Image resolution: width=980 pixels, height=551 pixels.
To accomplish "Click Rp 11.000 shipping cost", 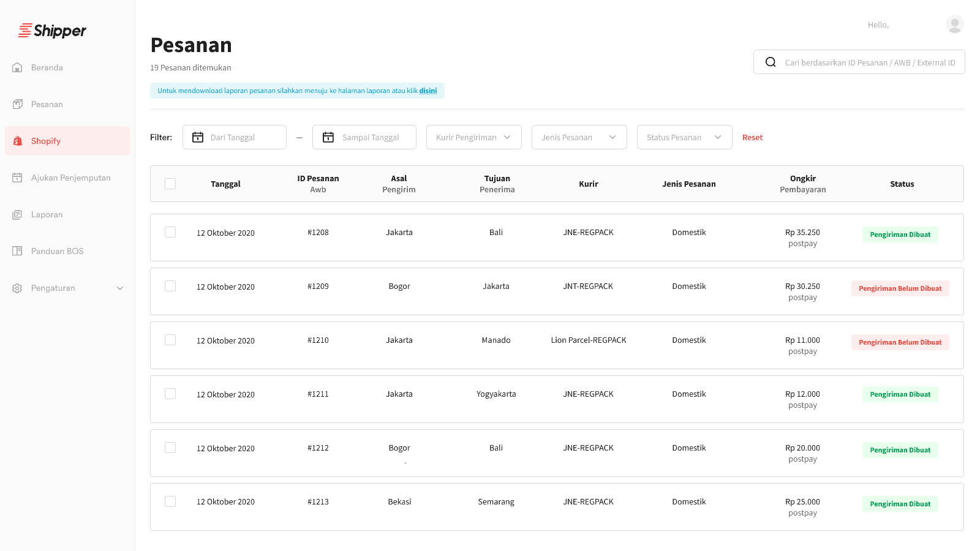I will (x=802, y=340).
